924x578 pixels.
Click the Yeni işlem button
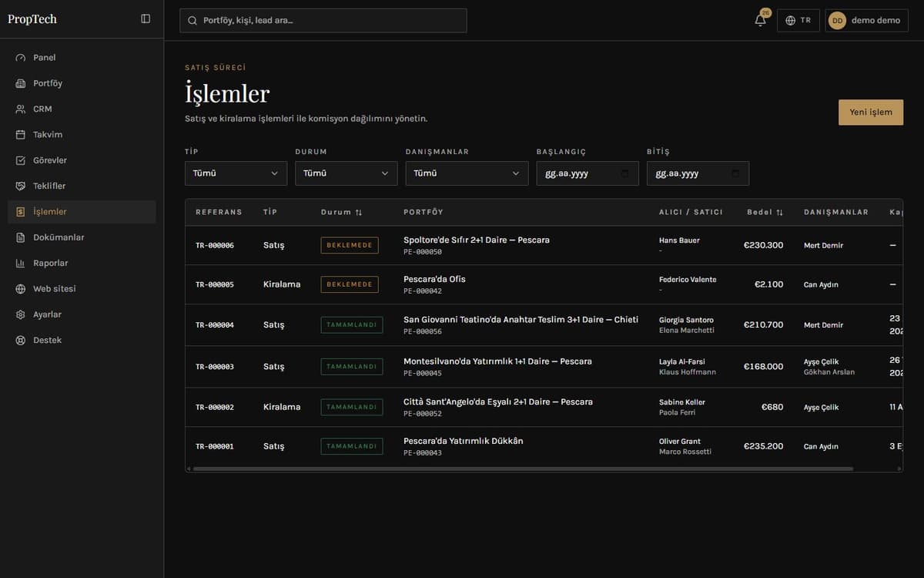click(871, 113)
